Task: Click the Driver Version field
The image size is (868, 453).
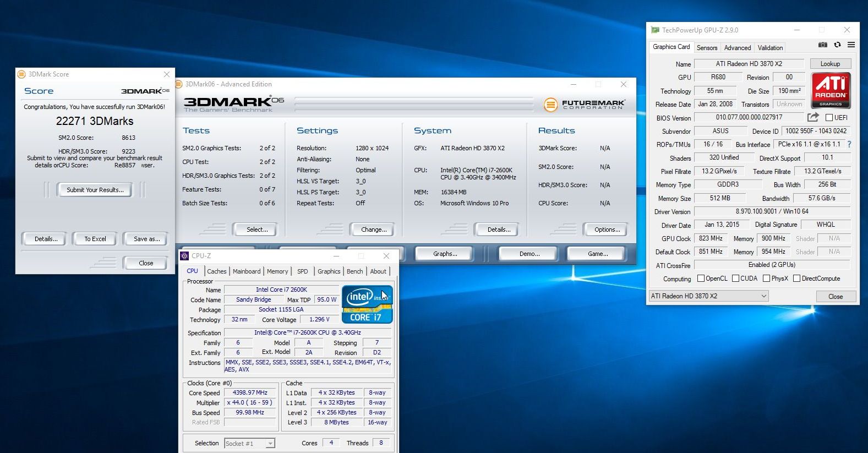Action: point(772,211)
